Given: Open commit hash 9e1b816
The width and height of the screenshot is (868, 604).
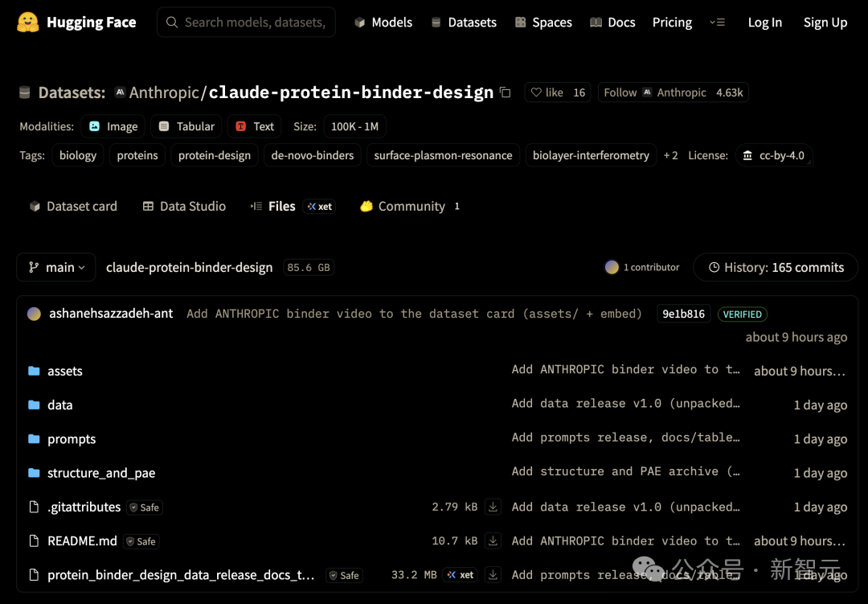Looking at the screenshot, I should [x=683, y=314].
